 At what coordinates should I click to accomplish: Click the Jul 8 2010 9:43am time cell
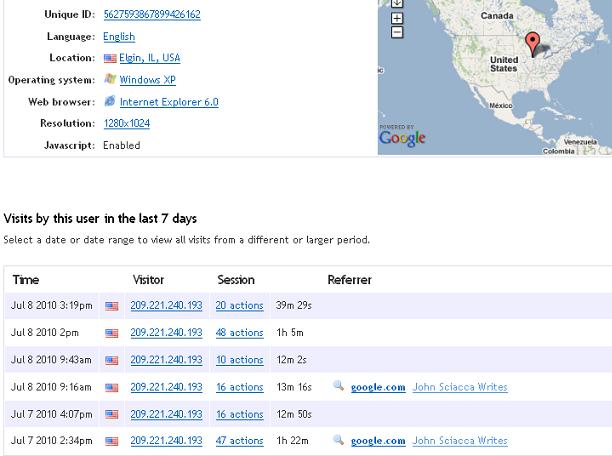click(x=51, y=360)
